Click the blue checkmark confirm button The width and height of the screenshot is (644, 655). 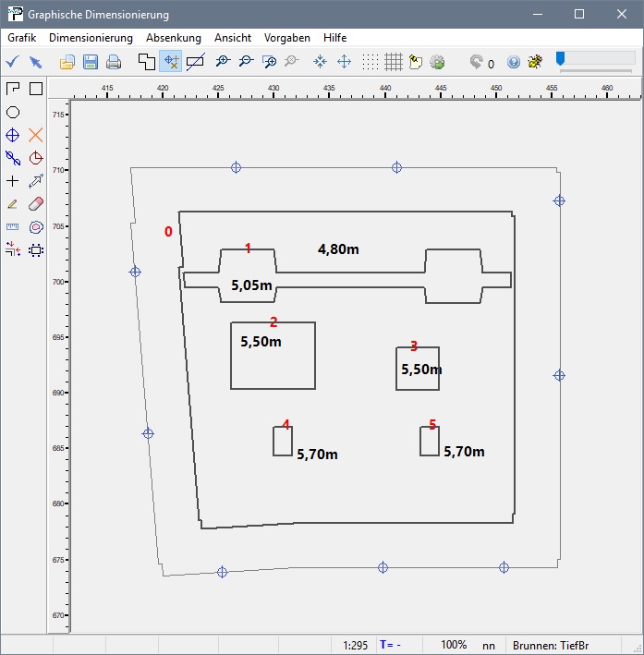coord(13,62)
